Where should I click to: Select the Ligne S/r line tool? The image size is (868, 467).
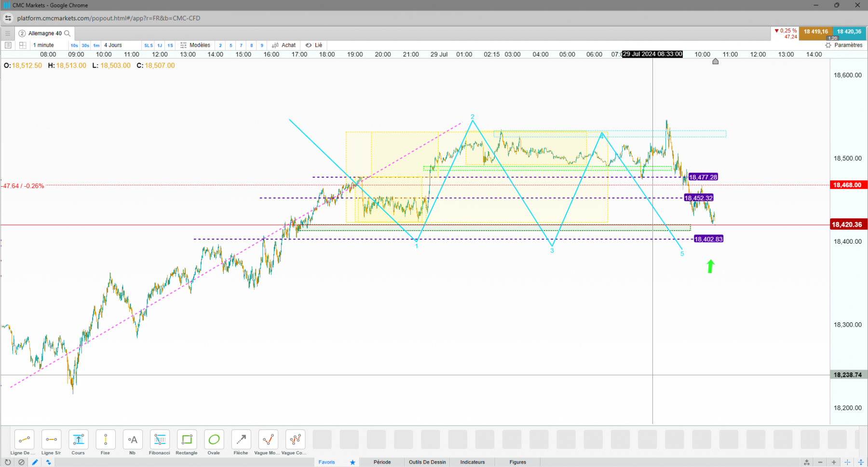pos(51,442)
